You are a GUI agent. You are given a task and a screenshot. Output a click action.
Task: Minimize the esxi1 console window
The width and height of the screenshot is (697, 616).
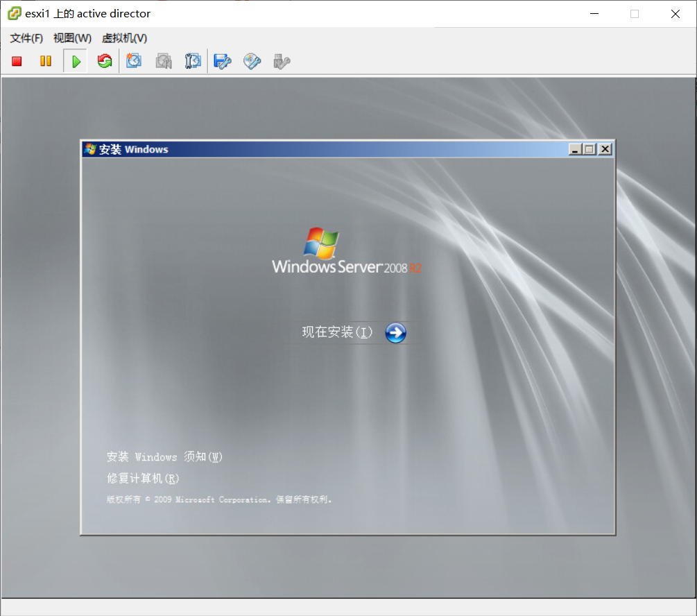point(594,14)
